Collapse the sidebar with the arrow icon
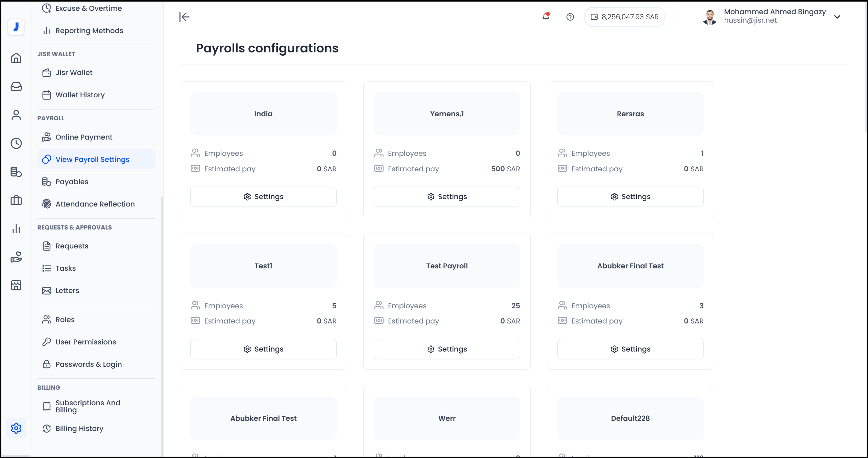 (185, 17)
